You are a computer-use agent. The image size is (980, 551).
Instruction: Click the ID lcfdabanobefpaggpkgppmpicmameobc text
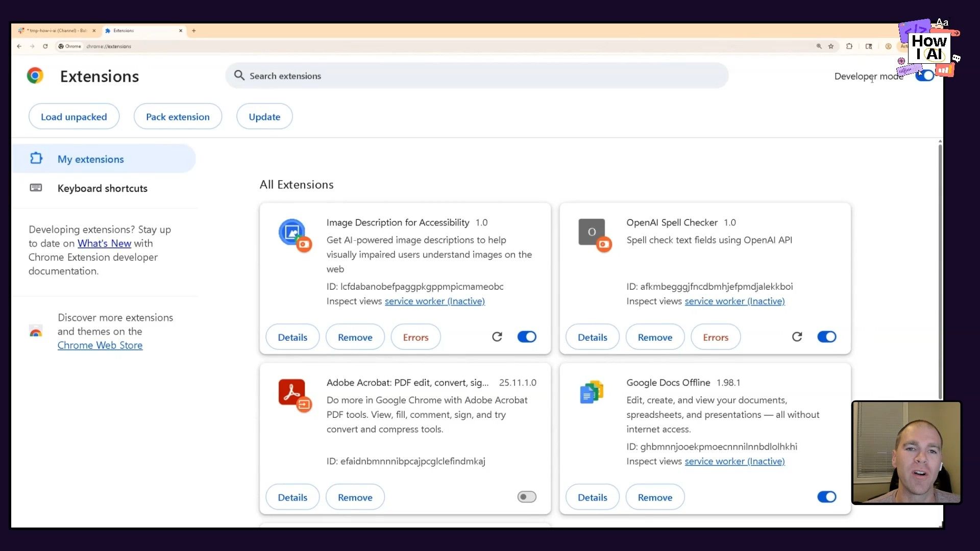click(415, 287)
